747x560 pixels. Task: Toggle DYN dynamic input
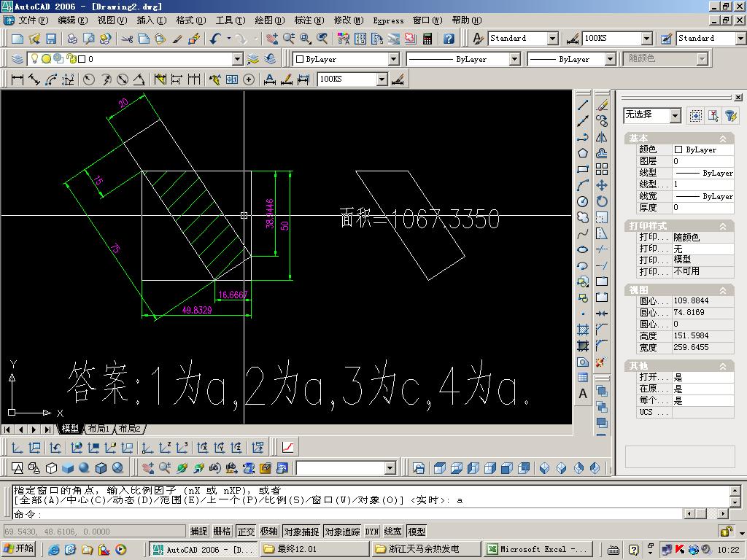tap(372, 532)
